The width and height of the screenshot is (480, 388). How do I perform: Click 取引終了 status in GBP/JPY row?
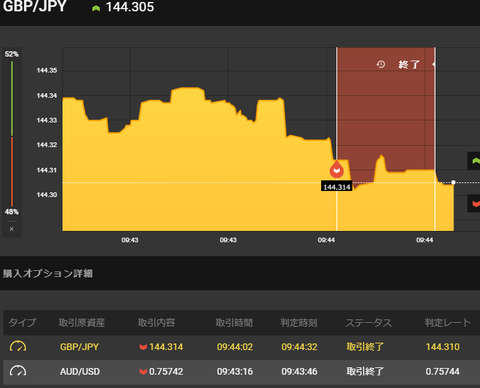click(x=365, y=347)
